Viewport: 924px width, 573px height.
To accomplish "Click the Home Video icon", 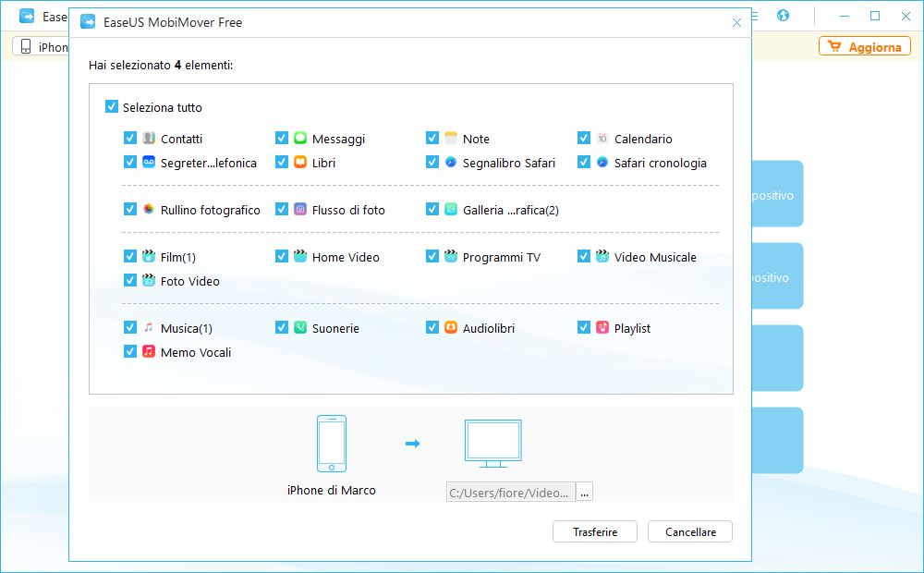I will click(300, 256).
